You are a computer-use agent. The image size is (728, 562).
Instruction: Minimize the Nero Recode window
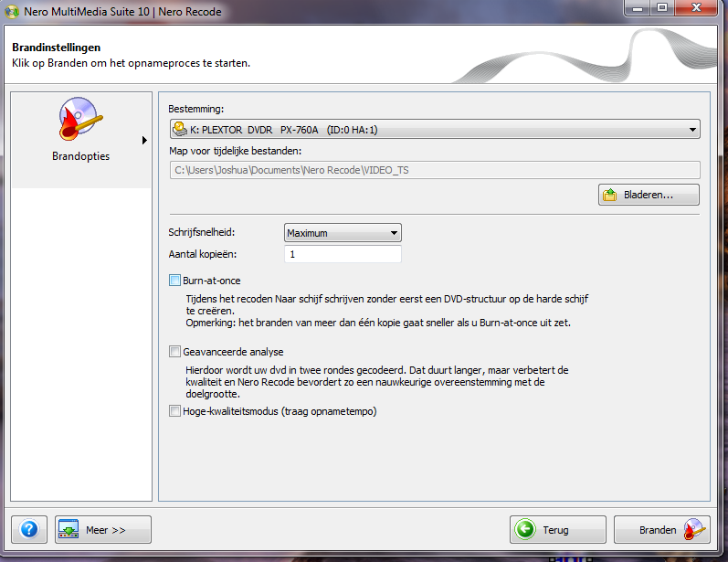pos(638,8)
